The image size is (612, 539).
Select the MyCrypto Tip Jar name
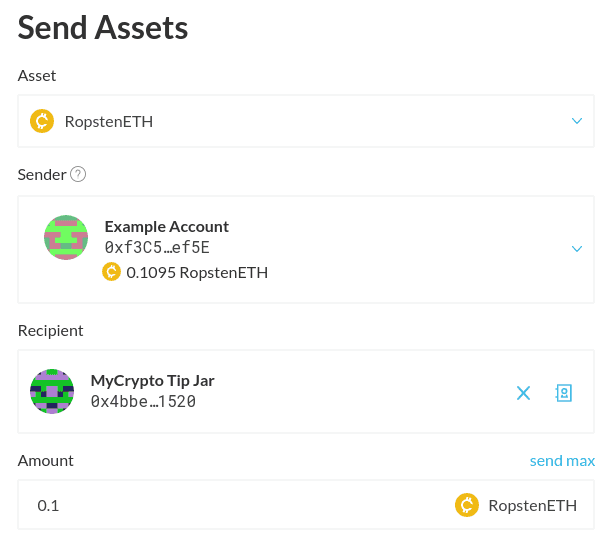pyautogui.click(x=152, y=381)
